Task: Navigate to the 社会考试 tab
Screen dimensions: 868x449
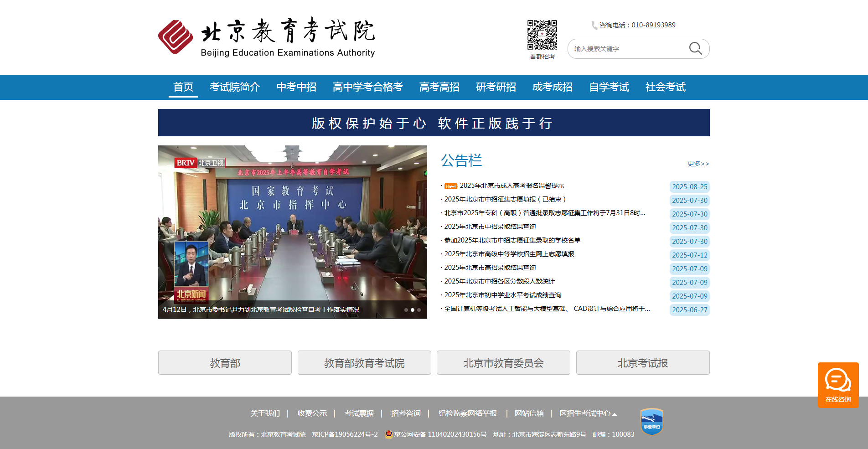Action: [x=665, y=87]
